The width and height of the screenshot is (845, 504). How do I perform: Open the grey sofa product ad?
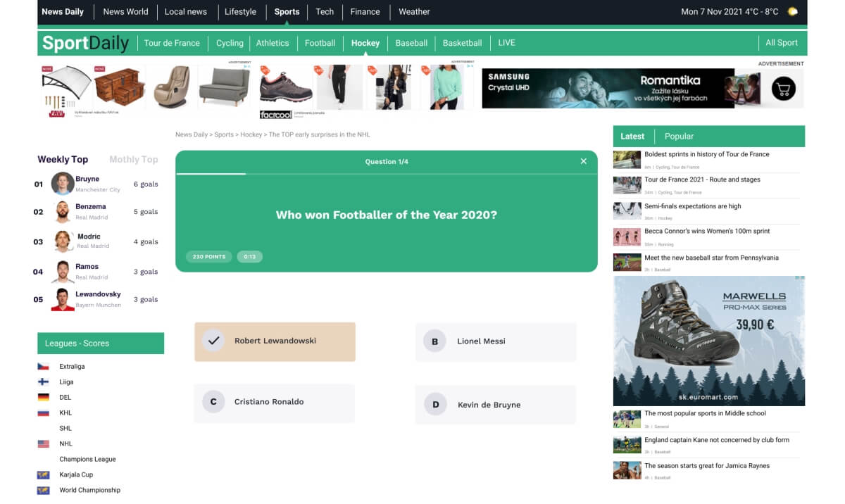click(x=225, y=87)
